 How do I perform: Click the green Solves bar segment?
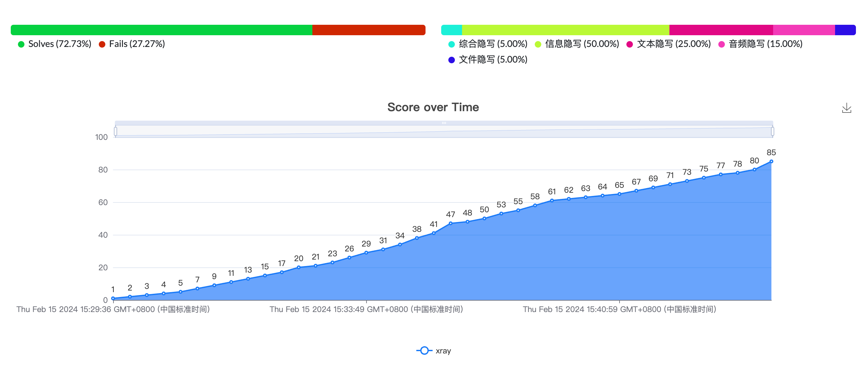tap(162, 30)
